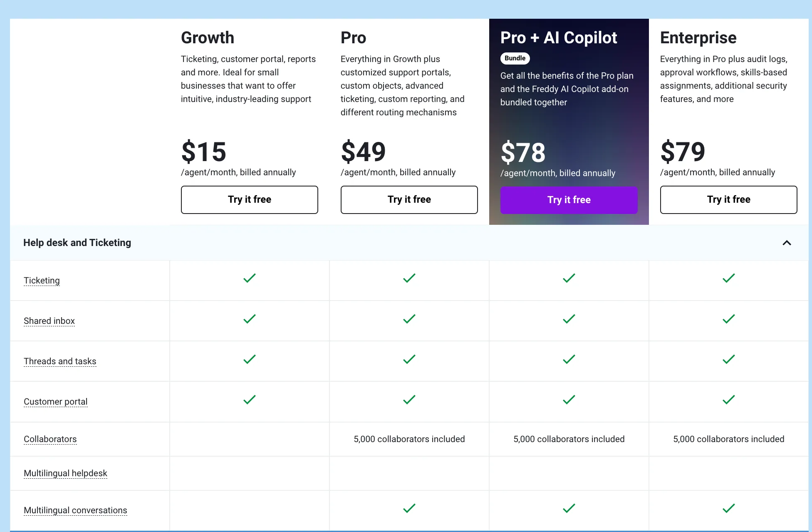Click the Pro Multilingual conversations checkmark

pyautogui.click(x=409, y=508)
